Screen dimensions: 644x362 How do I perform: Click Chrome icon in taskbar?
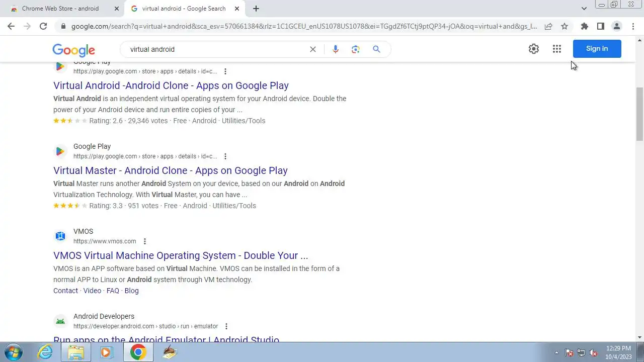pos(138,352)
